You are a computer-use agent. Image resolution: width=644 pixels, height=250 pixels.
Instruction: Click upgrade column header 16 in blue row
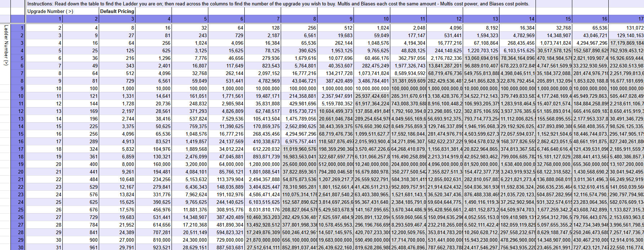(590, 19)
